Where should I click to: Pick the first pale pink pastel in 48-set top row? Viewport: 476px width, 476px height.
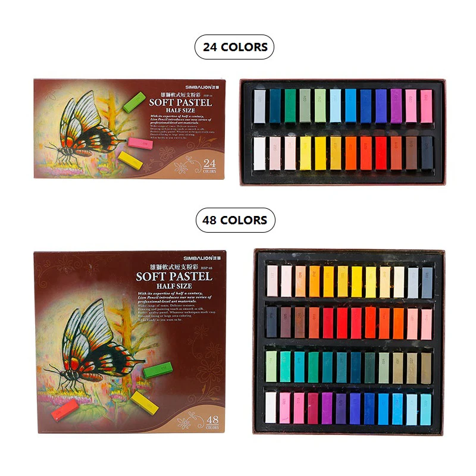(x=273, y=281)
